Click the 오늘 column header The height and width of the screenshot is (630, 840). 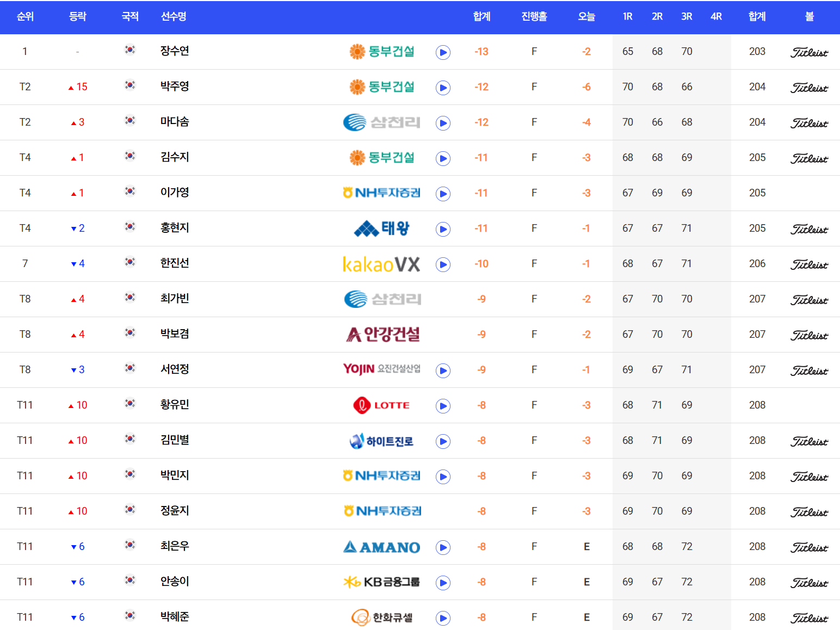[586, 16]
